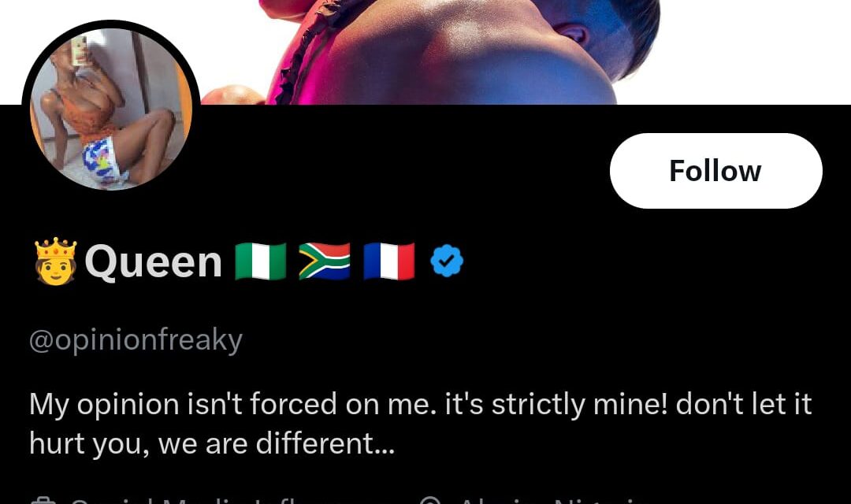Follow the Queen account
851x504 pixels.
tap(715, 171)
